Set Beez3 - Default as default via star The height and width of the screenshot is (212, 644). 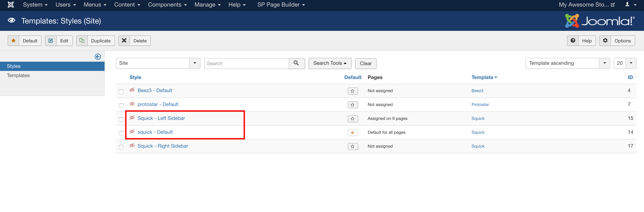353,91
